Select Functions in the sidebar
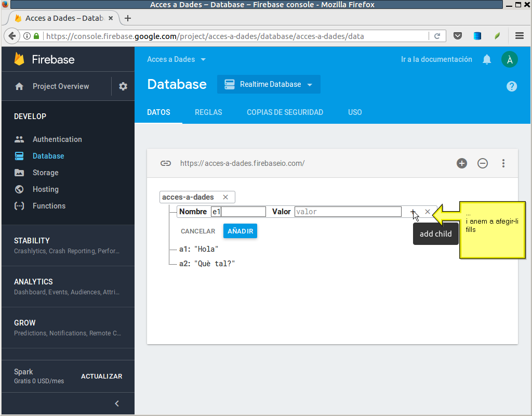 point(49,206)
